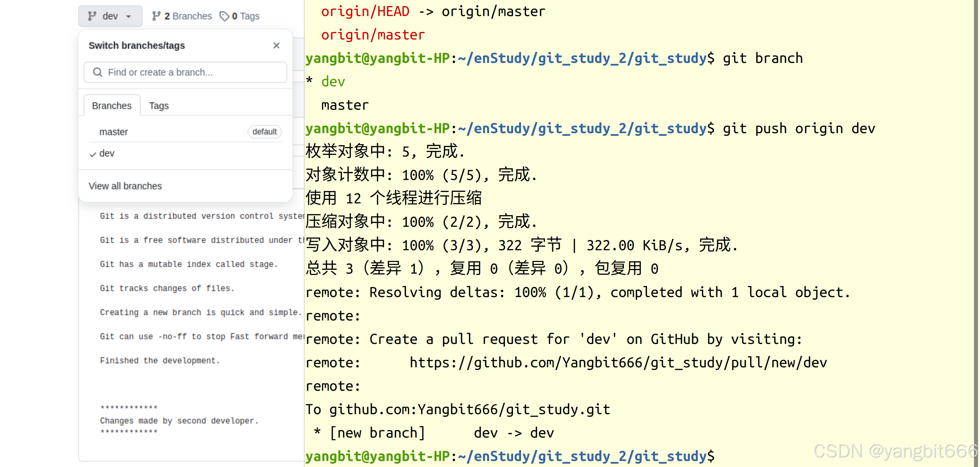Switch to the Tags tab

coord(159,106)
